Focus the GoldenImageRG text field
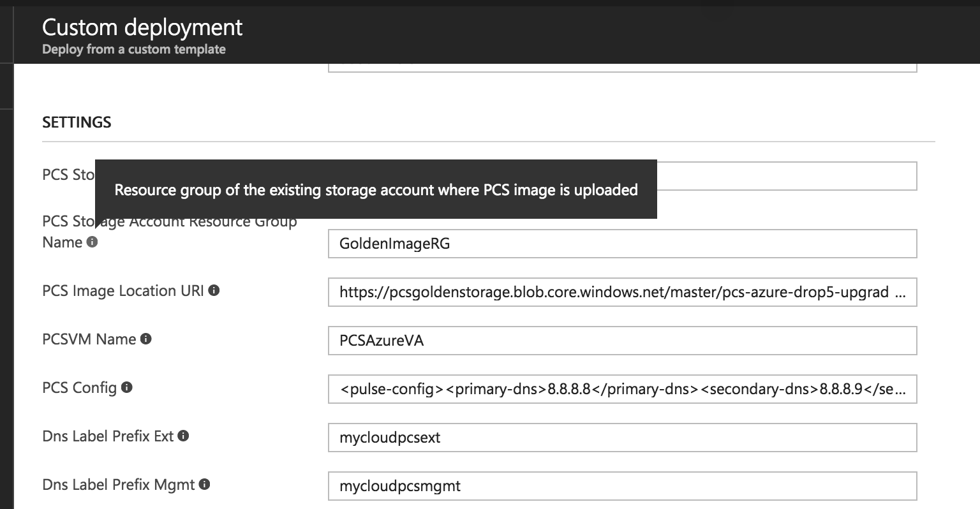980x509 pixels. 622,244
